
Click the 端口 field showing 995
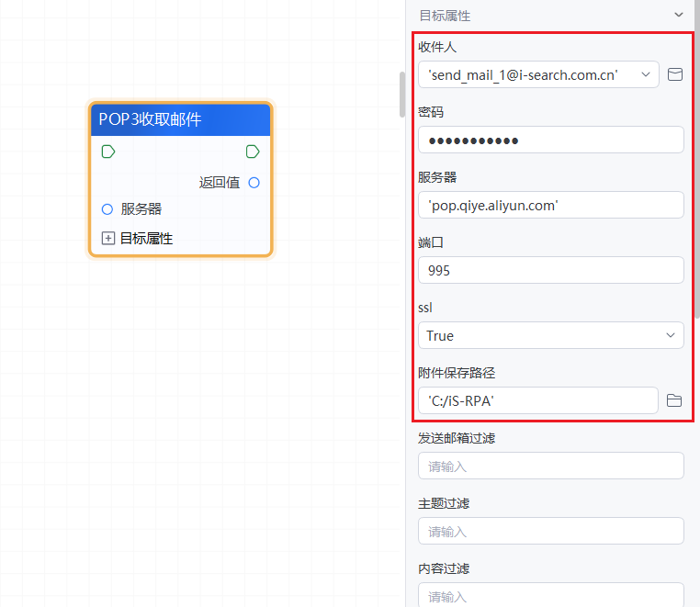click(x=551, y=270)
